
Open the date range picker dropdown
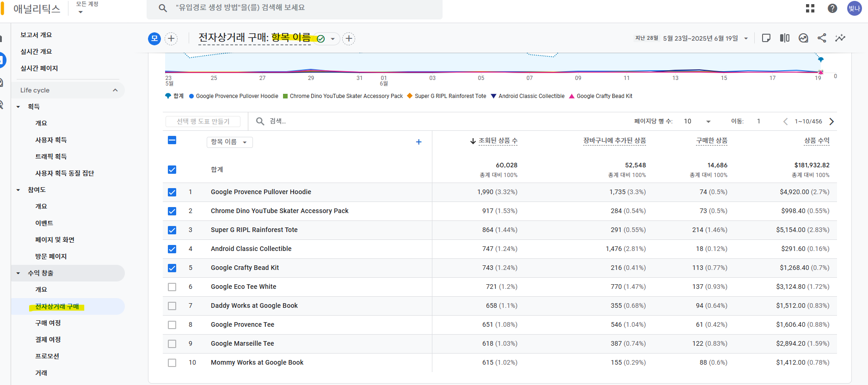tap(746, 38)
